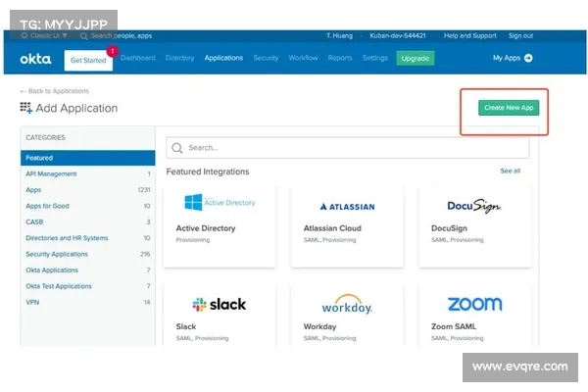This screenshot has height=392, width=588.
Task: Click the Slack logo
Action: pos(220,304)
